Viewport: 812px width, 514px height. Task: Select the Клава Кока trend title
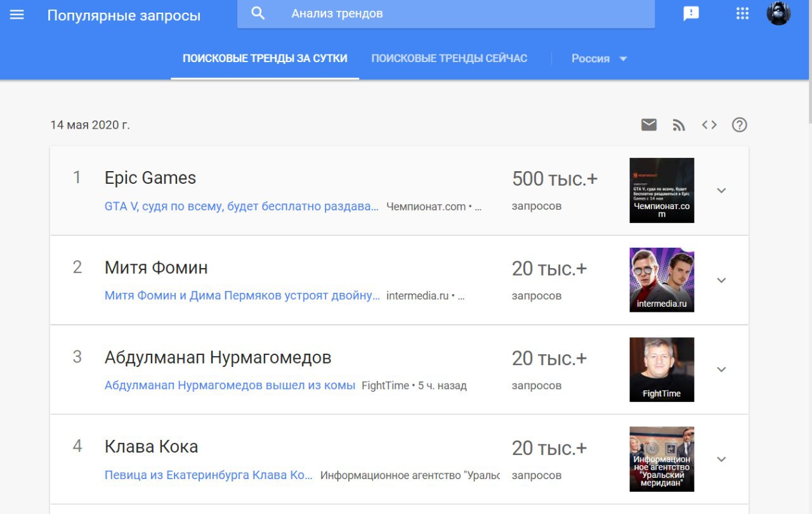click(x=151, y=447)
